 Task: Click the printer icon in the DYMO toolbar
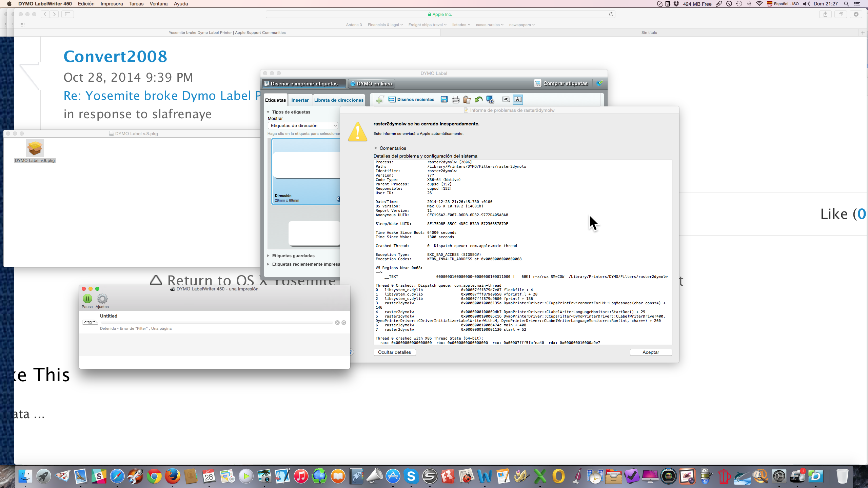(x=455, y=100)
